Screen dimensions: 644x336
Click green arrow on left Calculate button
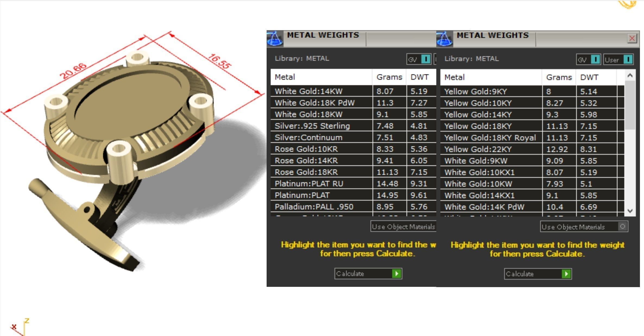tap(396, 274)
